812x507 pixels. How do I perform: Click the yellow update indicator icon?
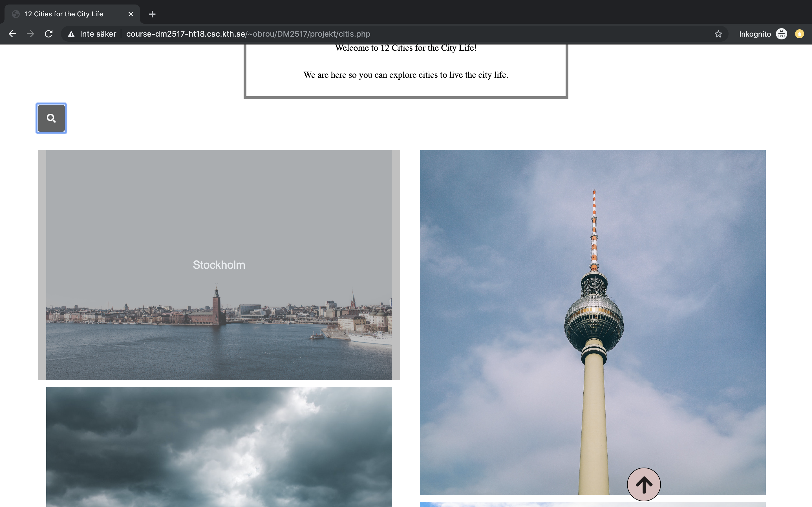point(800,34)
